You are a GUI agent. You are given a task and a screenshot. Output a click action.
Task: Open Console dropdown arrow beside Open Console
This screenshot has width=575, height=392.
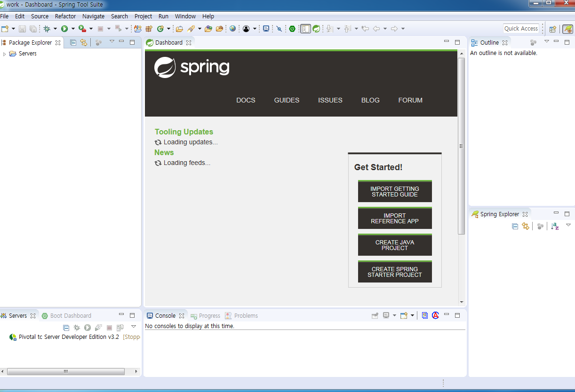pyautogui.click(x=412, y=315)
